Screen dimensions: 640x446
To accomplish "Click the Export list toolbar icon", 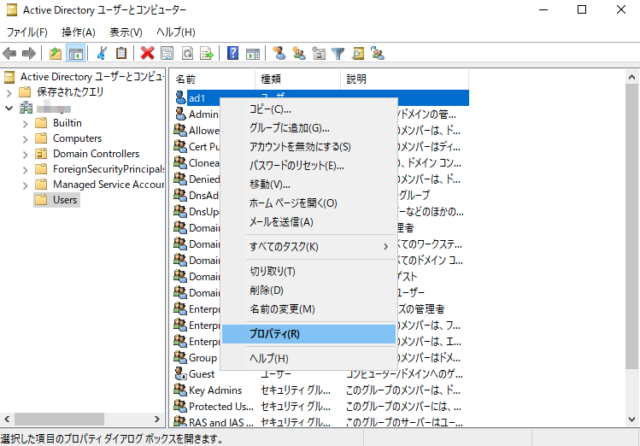I will pyautogui.click(x=207, y=53).
